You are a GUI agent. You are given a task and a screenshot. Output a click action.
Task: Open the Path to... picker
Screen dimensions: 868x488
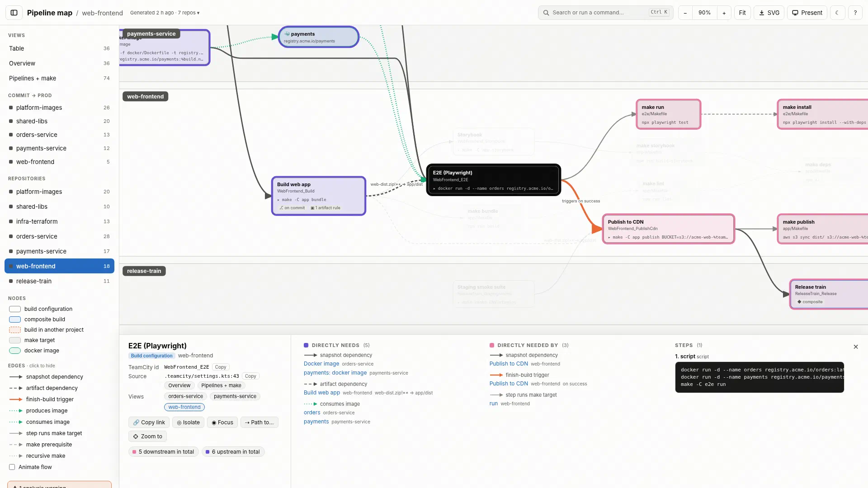click(x=259, y=422)
